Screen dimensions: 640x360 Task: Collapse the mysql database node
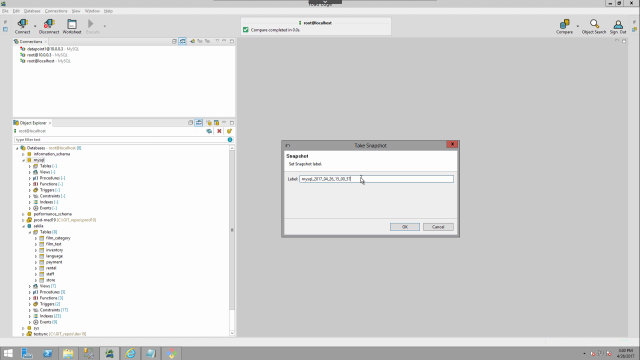[x=23, y=160]
